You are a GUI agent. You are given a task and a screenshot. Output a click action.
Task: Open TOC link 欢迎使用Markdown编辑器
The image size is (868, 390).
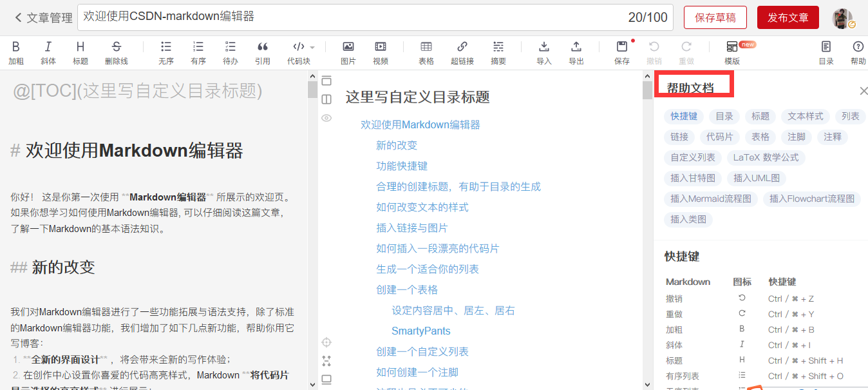(x=420, y=125)
